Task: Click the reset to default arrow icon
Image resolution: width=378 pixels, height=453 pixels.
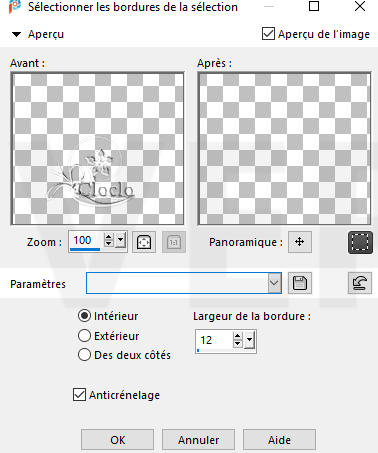Action: pos(360,283)
